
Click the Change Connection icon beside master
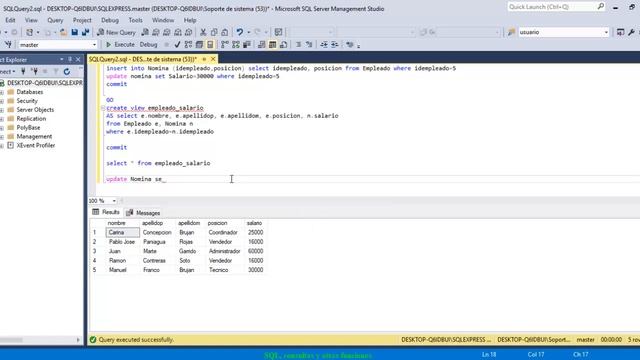(8, 44)
